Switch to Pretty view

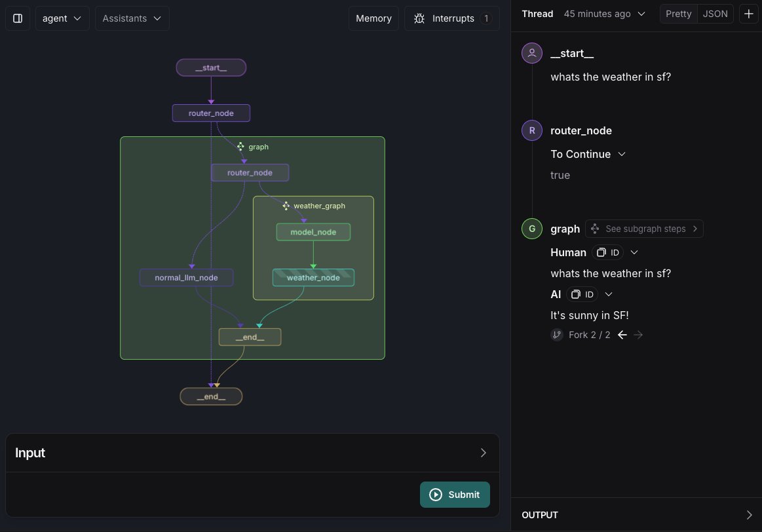click(678, 14)
